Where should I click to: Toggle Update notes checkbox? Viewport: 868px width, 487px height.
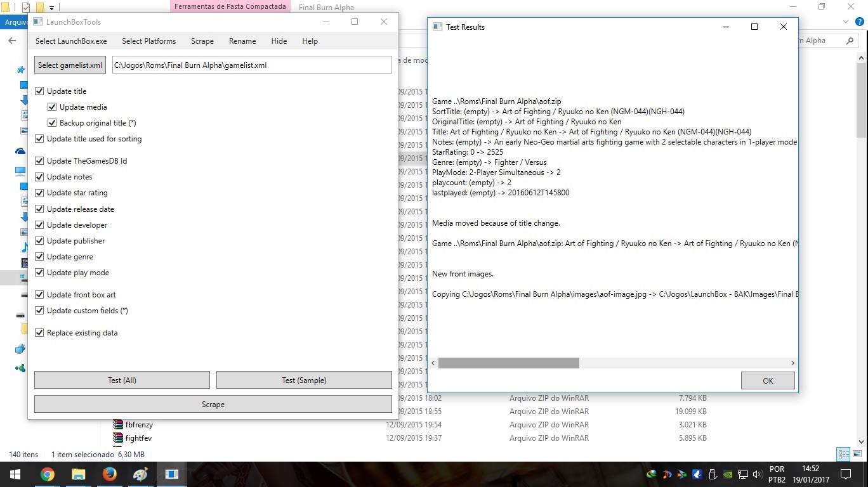tap(40, 177)
